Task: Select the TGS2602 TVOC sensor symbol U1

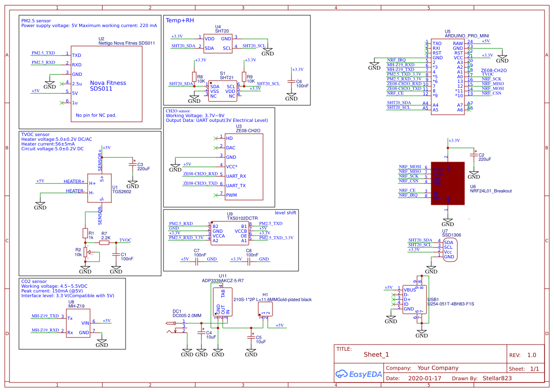Action: tap(100, 187)
